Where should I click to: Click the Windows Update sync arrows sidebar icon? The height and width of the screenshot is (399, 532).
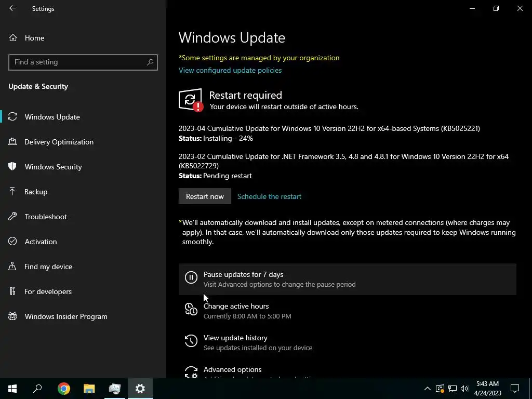12,117
